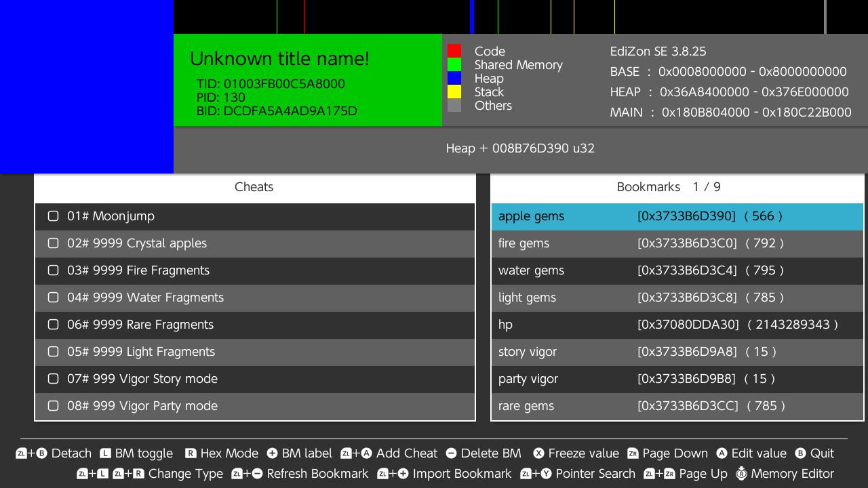
Task: Click the ZR icon for Page Down
Action: (633, 453)
